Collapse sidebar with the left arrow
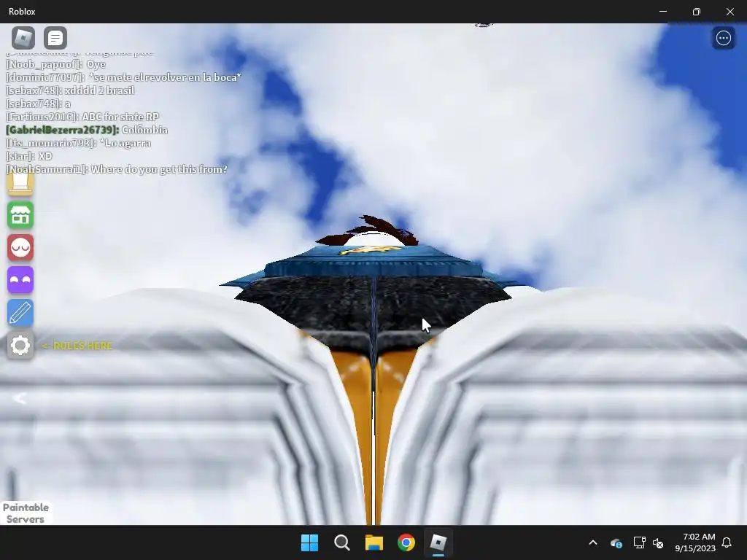Screen dimensions: 747x560 click(x=20, y=398)
